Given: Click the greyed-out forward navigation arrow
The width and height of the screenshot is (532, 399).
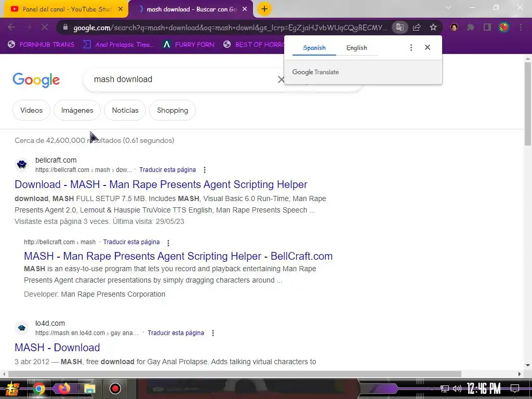Looking at the screenshot, I should [28, 27].
